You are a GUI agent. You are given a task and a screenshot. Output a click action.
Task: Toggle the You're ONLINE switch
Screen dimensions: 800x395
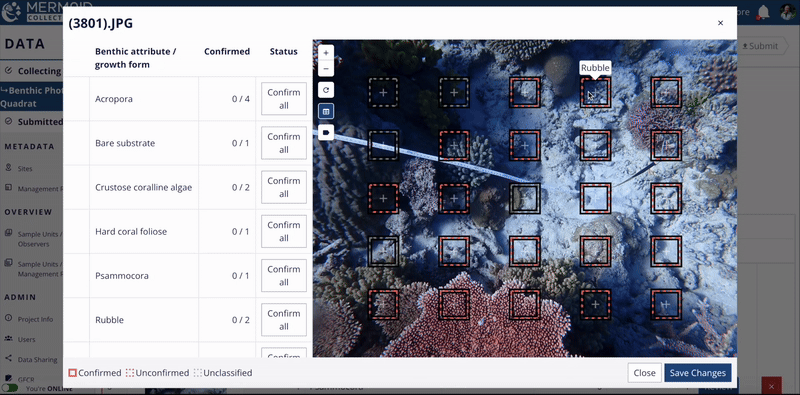coord(10,388)
